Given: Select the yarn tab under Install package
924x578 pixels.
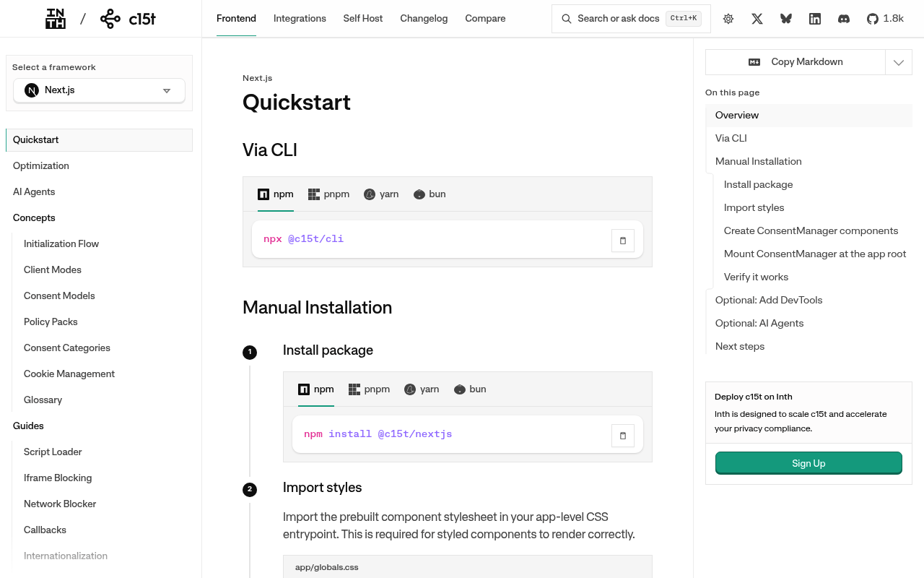Looking at the screenshot, I should (422, 389).
